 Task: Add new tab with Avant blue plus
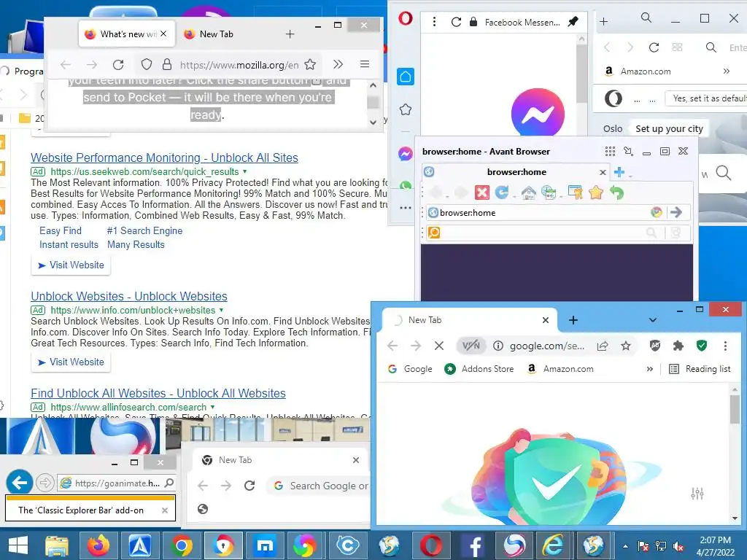point(619,172)
